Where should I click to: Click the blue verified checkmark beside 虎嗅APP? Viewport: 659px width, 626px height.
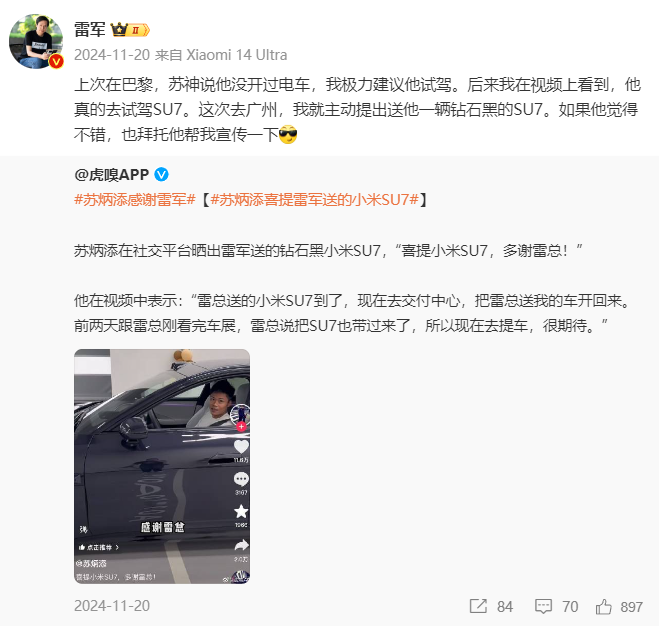(161, 174)
